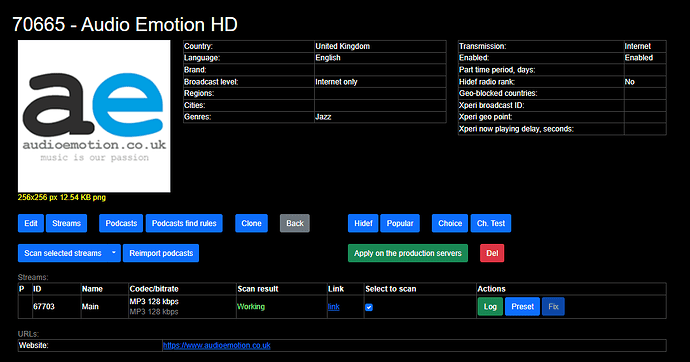Expand Scan selected streams dropdown arrow
Viewport: 690px width, 362px height.
pyautogui.click(x=114, y=253)
